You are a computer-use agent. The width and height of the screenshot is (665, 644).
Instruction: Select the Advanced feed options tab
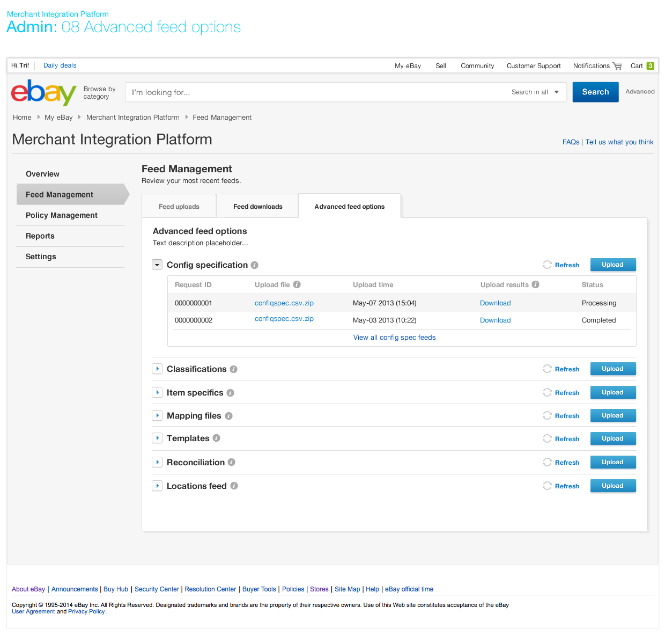point(350,207)
